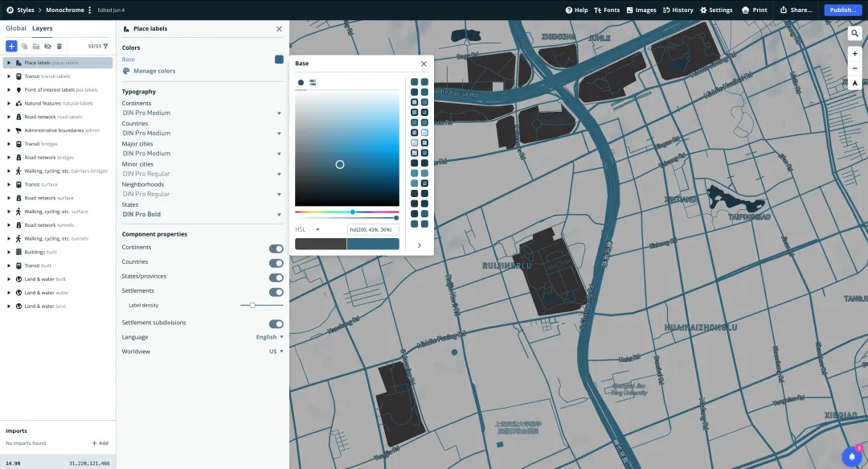Click the Publish button
Image resolution: width=868 pixels, height=469 pixels.
[x=842, y=10]
